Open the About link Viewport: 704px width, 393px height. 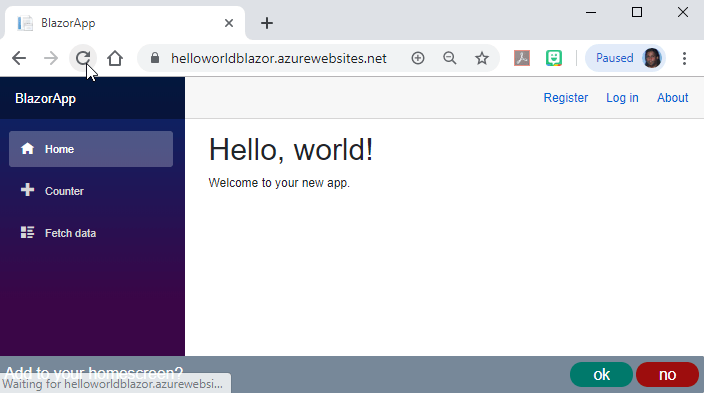pos(673,98)
